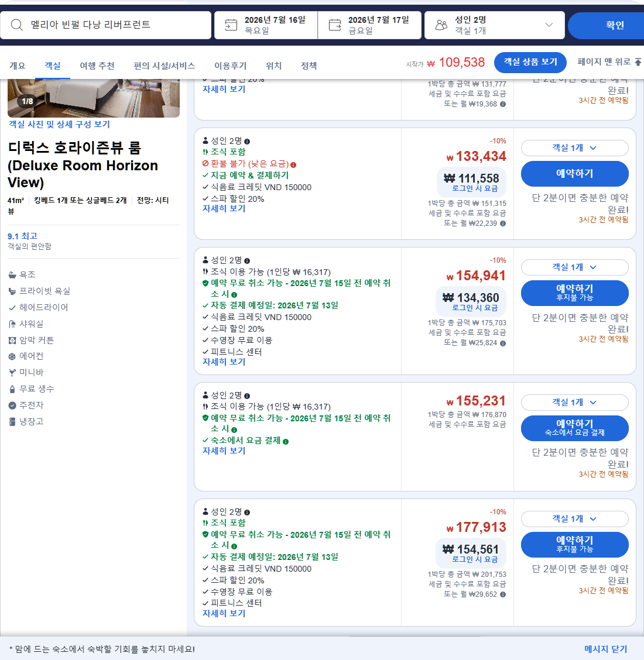
Task: Click the guests people icon
Action: pos(441,25)
